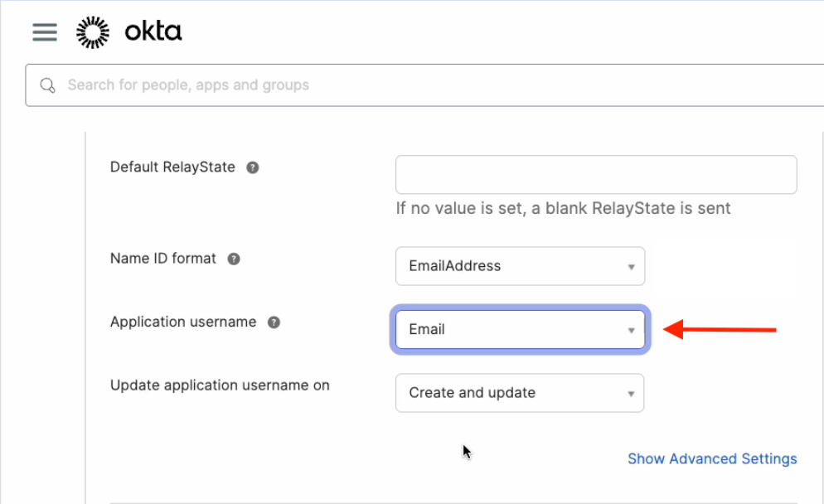
Task: Click the Application username label text
Action: click(x=183, y=322)
